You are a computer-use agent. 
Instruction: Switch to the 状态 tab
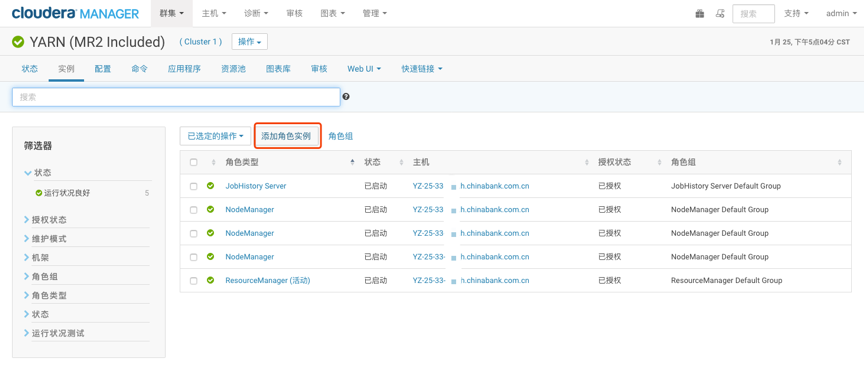[x=30, y=69]
